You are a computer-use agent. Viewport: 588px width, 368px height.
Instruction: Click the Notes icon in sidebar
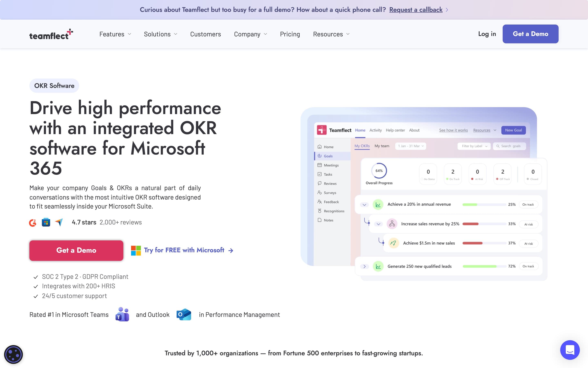(x=320, y=220)
